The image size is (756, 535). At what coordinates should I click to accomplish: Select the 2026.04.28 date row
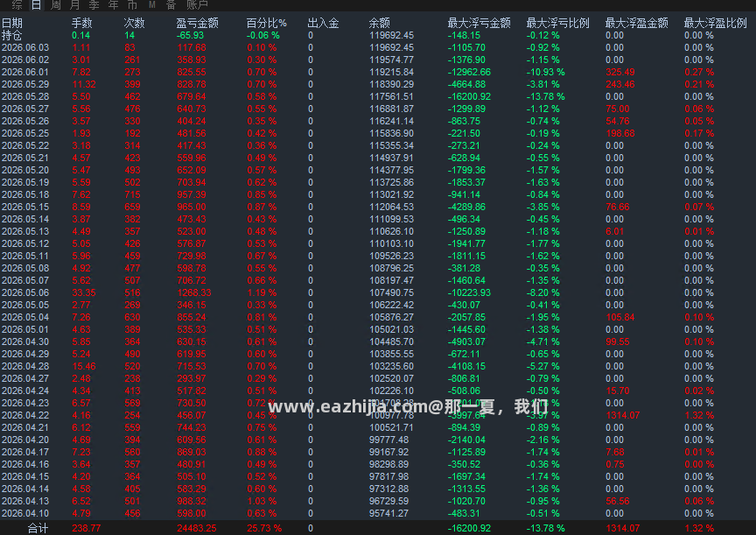click(x=25, y=366)
